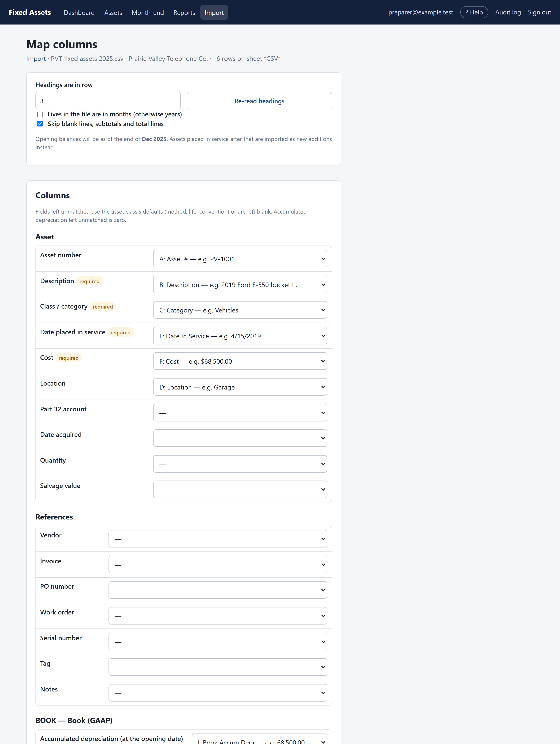Choose a column for Date acquired
The image size is (560, 744).
pos(240,438)
